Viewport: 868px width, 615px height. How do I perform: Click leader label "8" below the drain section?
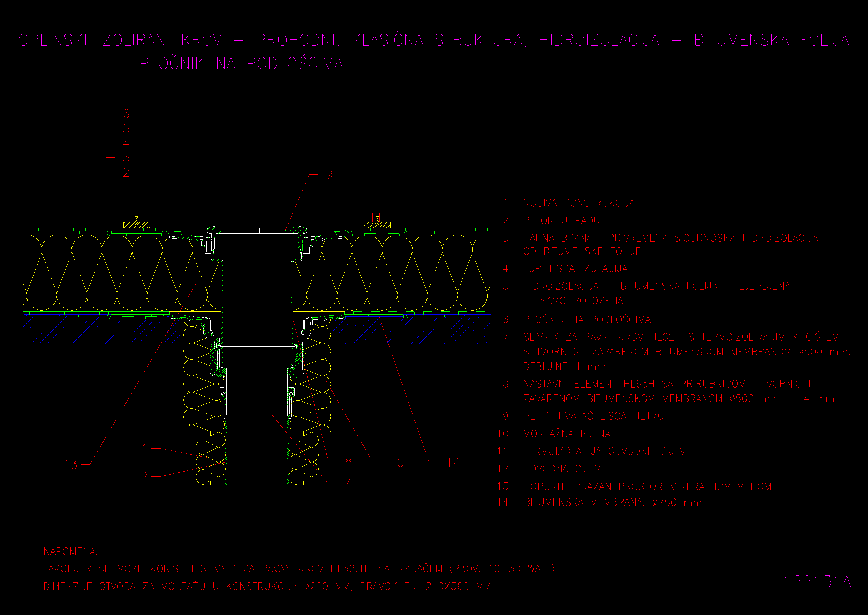349,461
